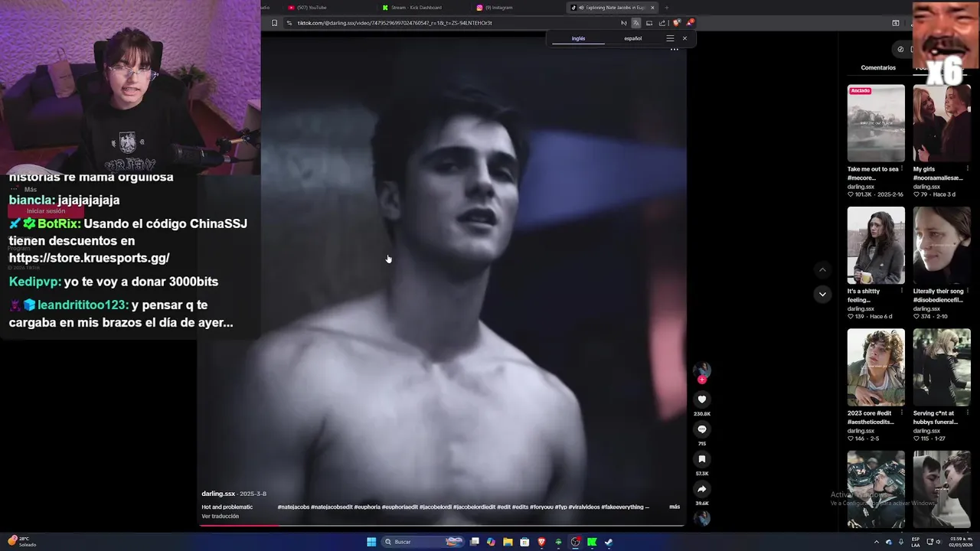Open the 'It's a shitty feeling' video thumbnail
The width and height of the screenshot is (980, 551).
[876, 245]
